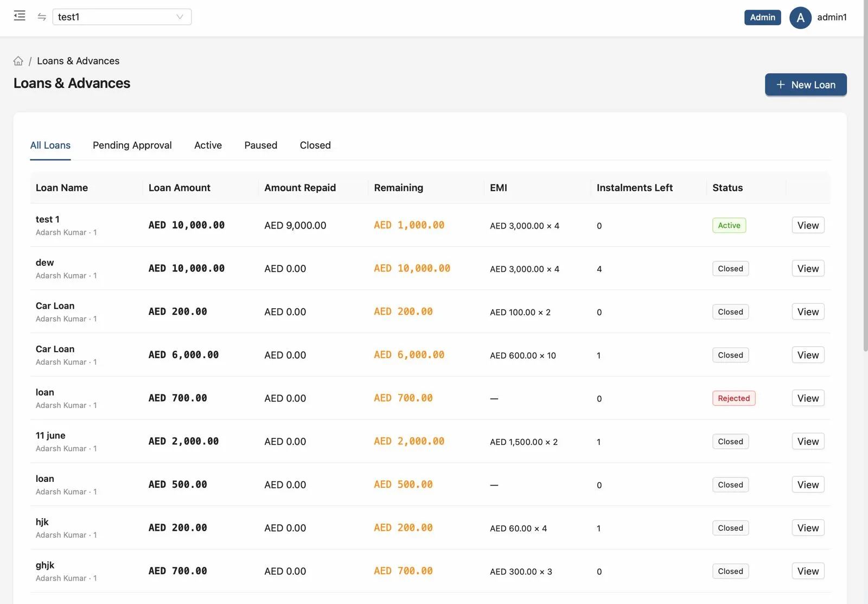Screen dimensions: 868x604
Task: Click EMI AED 1,500.00 × 2
Action: 524,442
